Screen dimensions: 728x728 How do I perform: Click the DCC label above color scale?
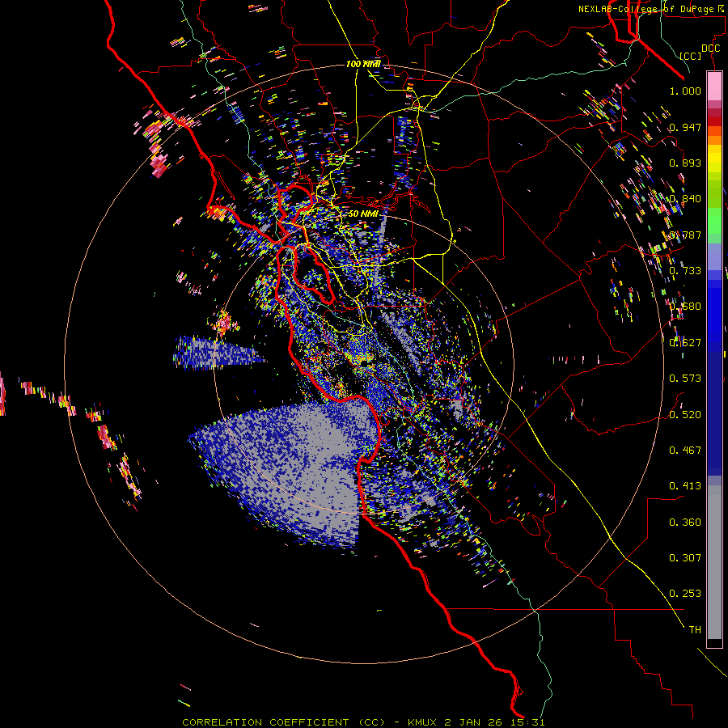coord(710,49)
